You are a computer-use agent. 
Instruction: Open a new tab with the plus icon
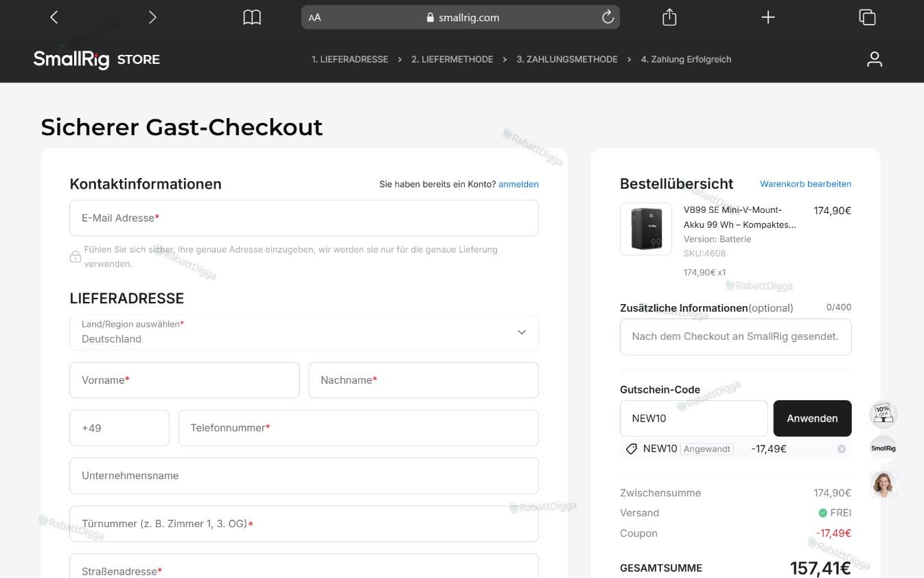(x=768, y=17)
